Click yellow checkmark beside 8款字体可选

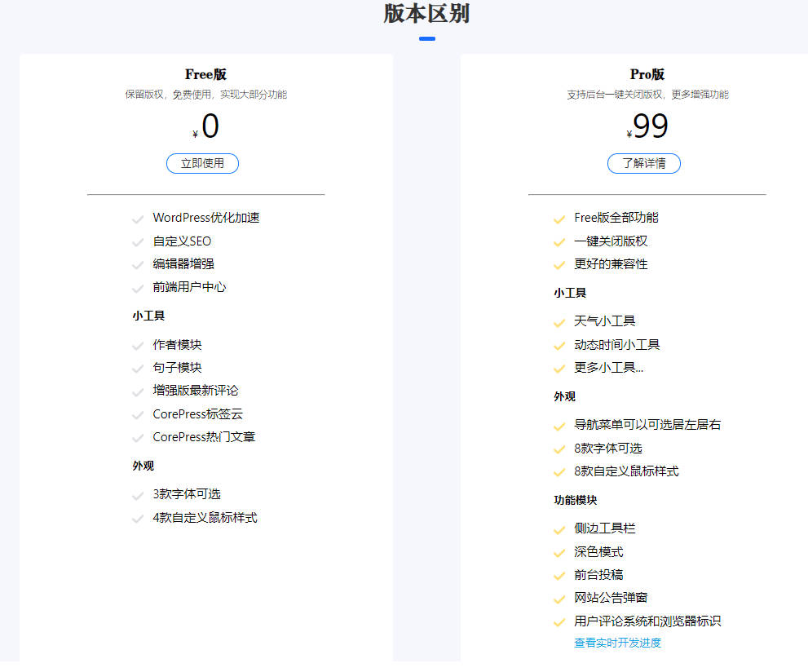click(559, 450)
